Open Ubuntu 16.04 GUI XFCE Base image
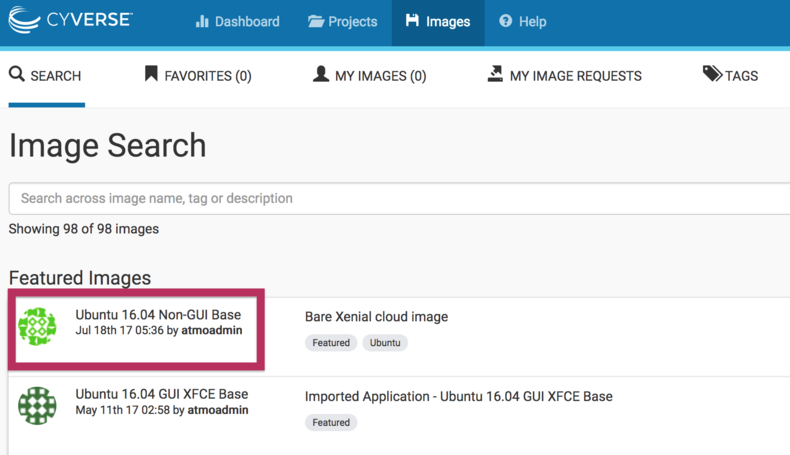This screenshot has width=790, height=455. point(162,394)
